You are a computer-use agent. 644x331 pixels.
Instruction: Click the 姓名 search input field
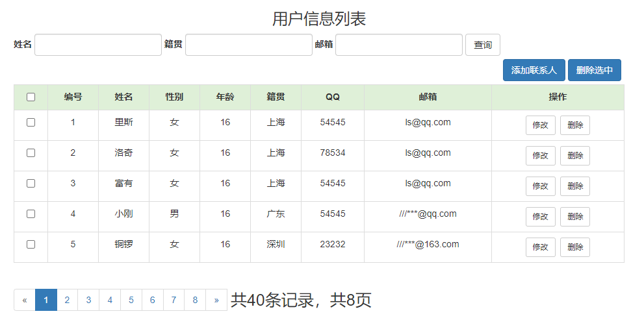pyautogui.click(x=98, y=45)
